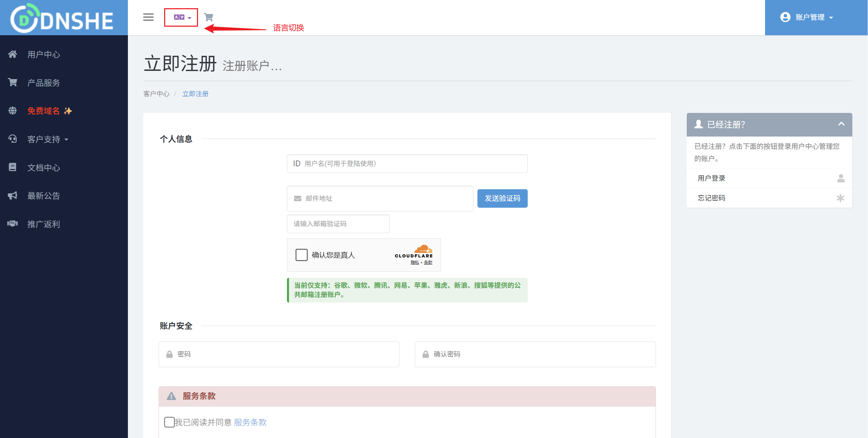The image size is (868, 438).
Task: Open 产品服务 in sidebar menu
Action: [44, 83]
